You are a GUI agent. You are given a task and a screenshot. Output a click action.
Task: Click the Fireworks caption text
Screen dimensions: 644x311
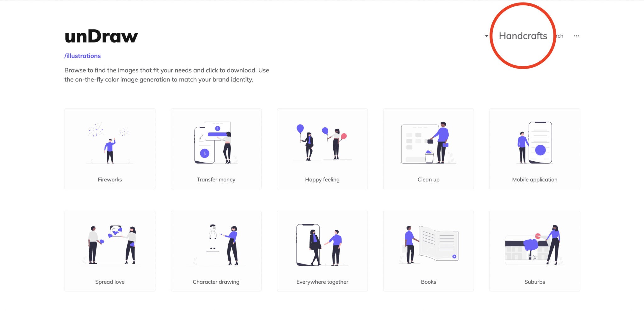[x=109, y=179]
